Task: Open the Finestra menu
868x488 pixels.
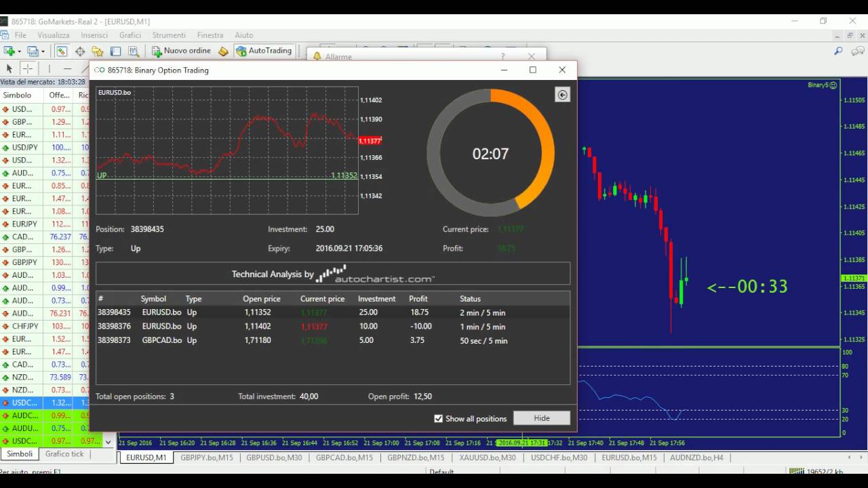Action: (x=210, y=35)
